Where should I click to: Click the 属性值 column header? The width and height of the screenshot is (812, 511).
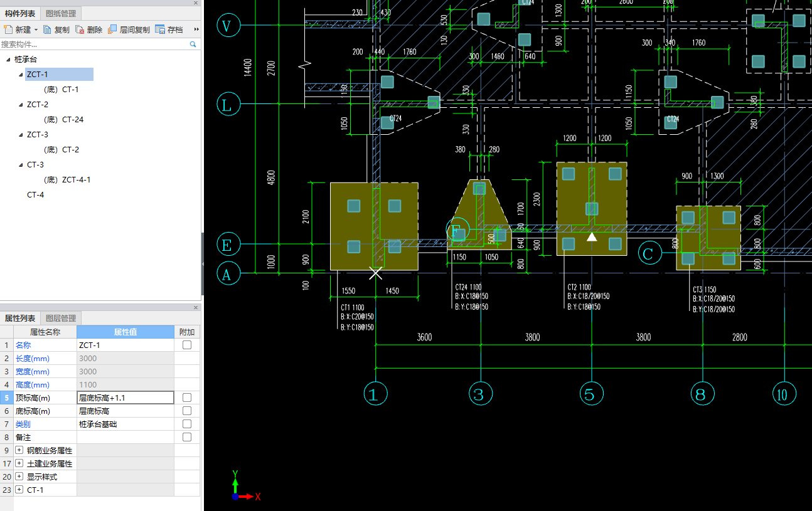(x=126, y=332)
